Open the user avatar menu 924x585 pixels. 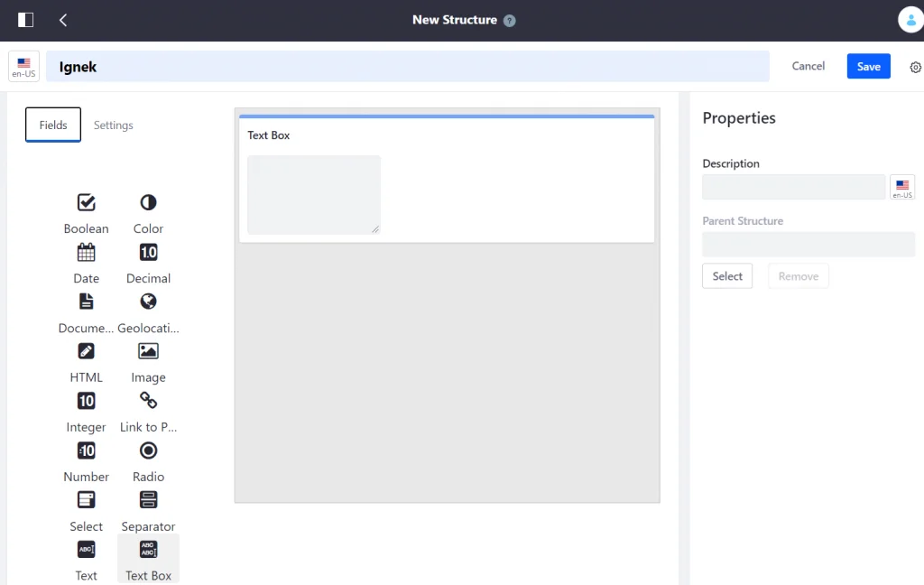pyautogui.click(x=910, y=19)
